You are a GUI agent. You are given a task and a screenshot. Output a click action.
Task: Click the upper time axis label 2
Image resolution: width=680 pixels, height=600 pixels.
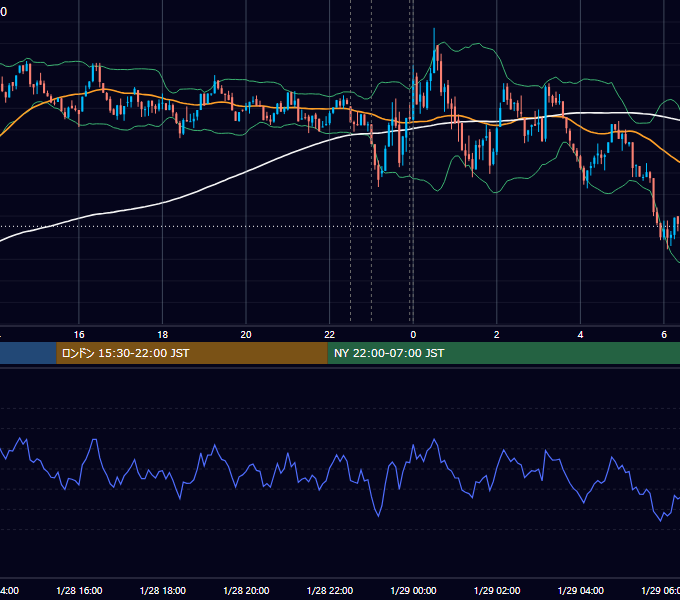point(497,335)
